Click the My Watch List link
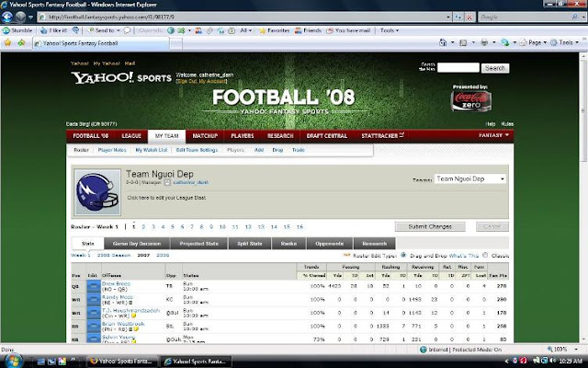The width and height of the screenshot is (588, 368). point(151,150)
